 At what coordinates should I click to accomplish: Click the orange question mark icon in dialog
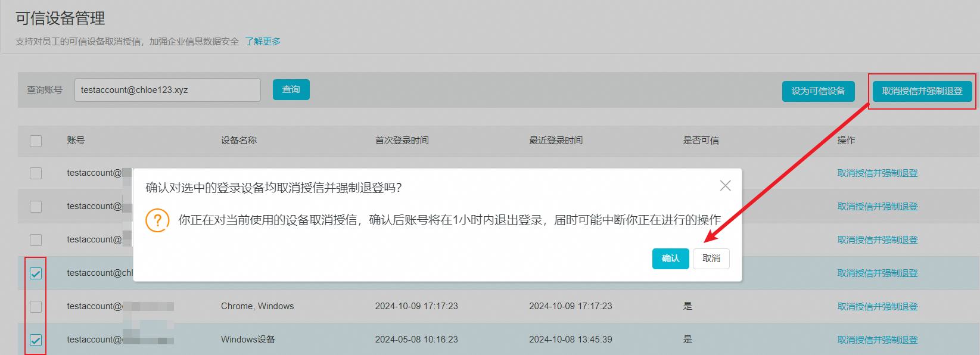point(157,220)
